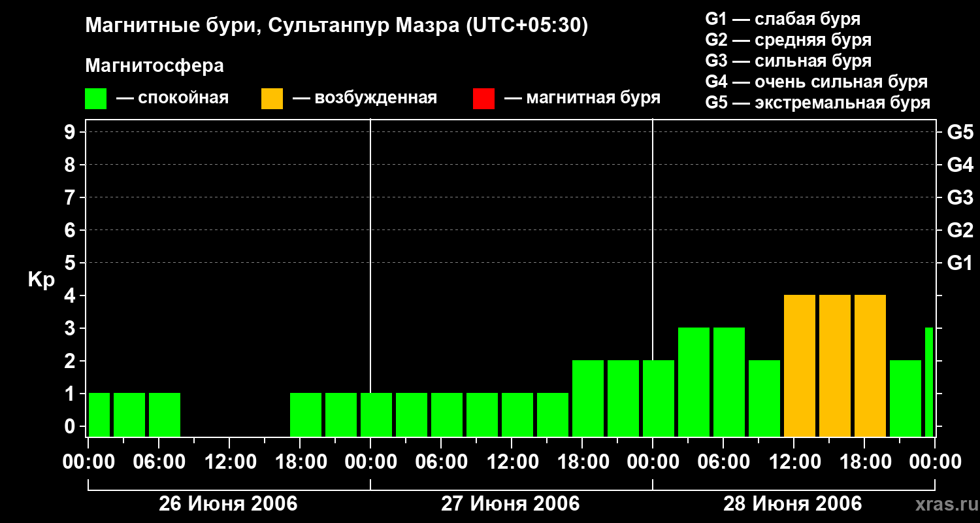Click the first orange Kp 4 bar
This screenshot has width=980, height=523.
800,366
